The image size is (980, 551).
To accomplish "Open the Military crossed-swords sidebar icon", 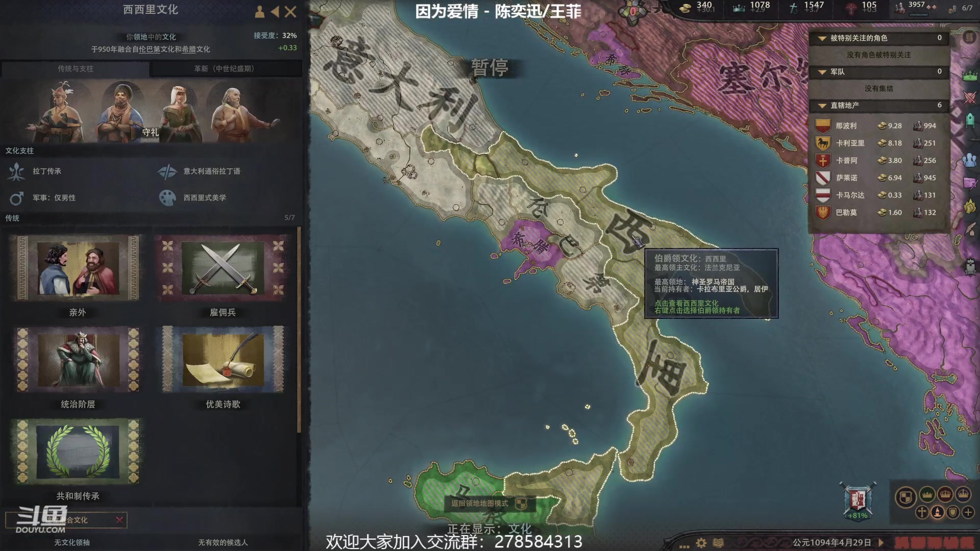I will (x=970, y=97).
